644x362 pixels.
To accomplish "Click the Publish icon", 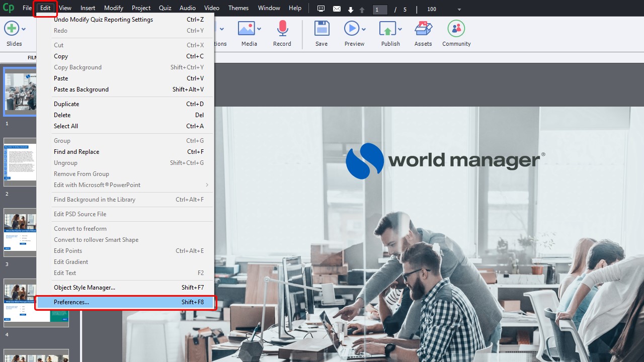I will tap(387, 29).
